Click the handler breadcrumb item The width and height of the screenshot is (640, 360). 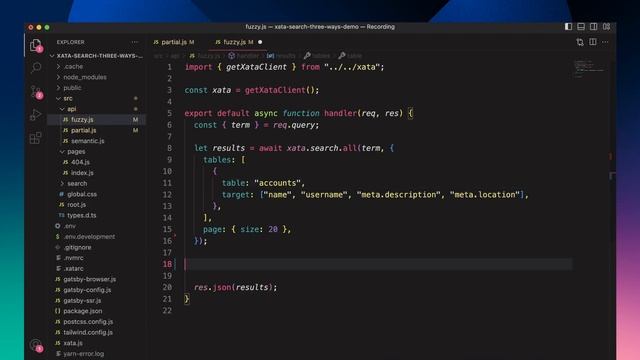[244, 56]
